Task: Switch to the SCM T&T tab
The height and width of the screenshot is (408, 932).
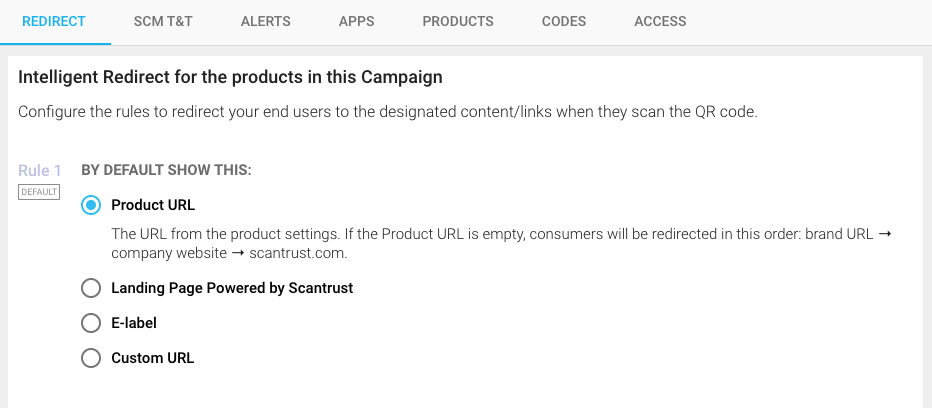Action: [163, 21]
